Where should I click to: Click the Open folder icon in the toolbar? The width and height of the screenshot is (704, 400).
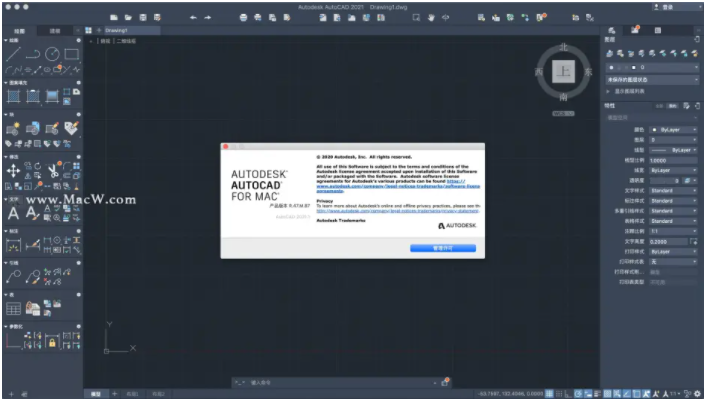(128, 18)
